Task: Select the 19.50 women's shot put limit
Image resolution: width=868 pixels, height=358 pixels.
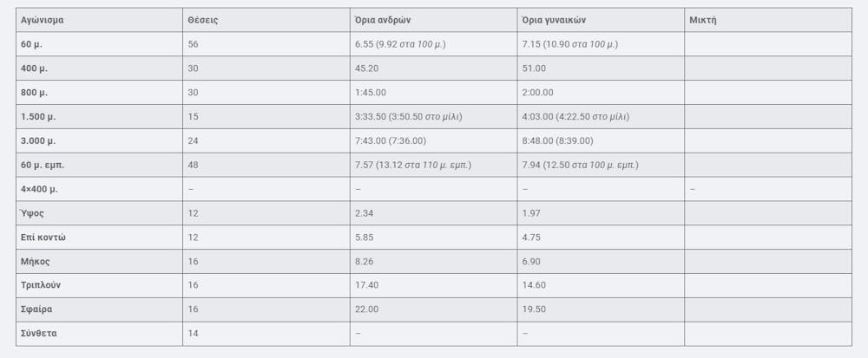Action: 534,309
